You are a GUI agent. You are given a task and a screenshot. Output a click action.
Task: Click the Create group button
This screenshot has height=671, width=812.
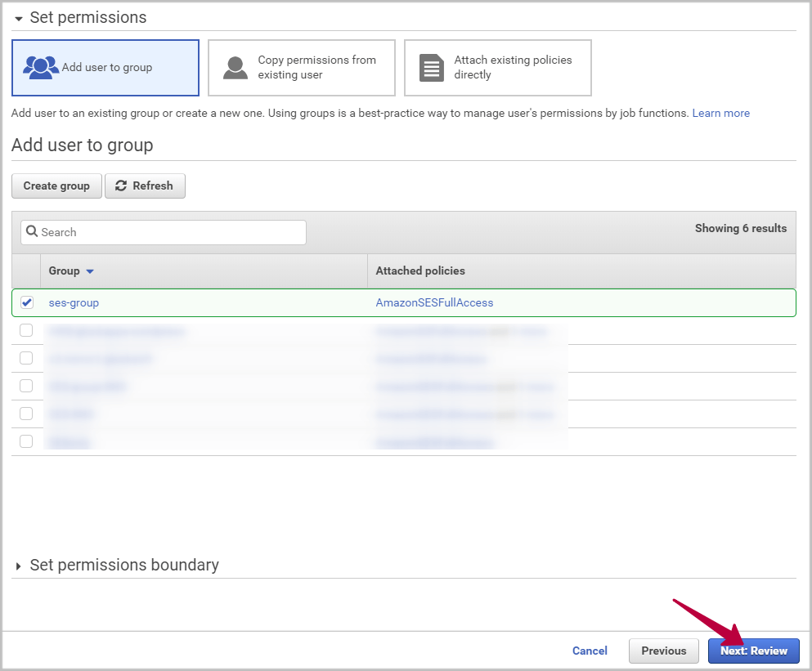(x=56, y=186)
